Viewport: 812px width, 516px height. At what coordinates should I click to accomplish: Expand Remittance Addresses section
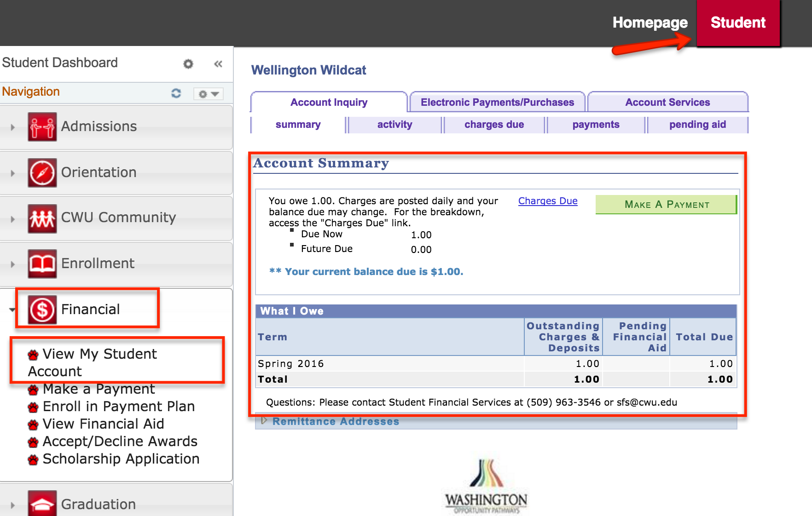pos(264,421)
